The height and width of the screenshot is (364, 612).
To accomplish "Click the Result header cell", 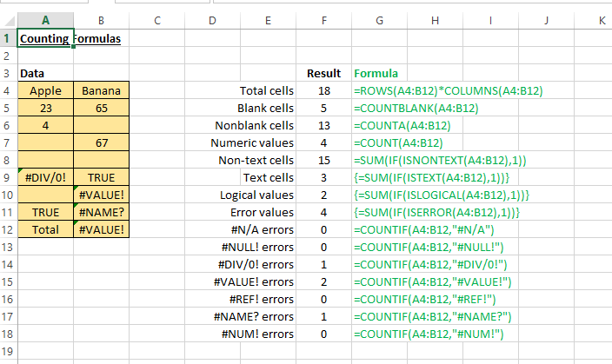I will coord(323,73).
